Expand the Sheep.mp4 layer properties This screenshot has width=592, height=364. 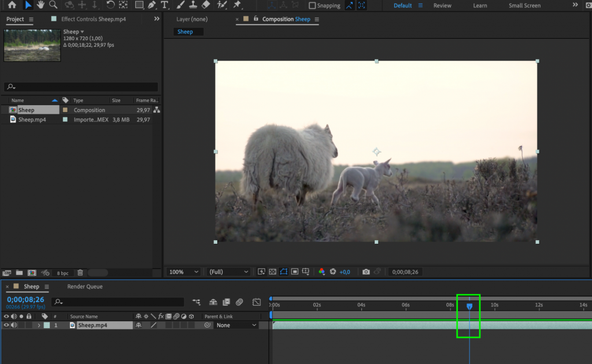coord(39,325)
